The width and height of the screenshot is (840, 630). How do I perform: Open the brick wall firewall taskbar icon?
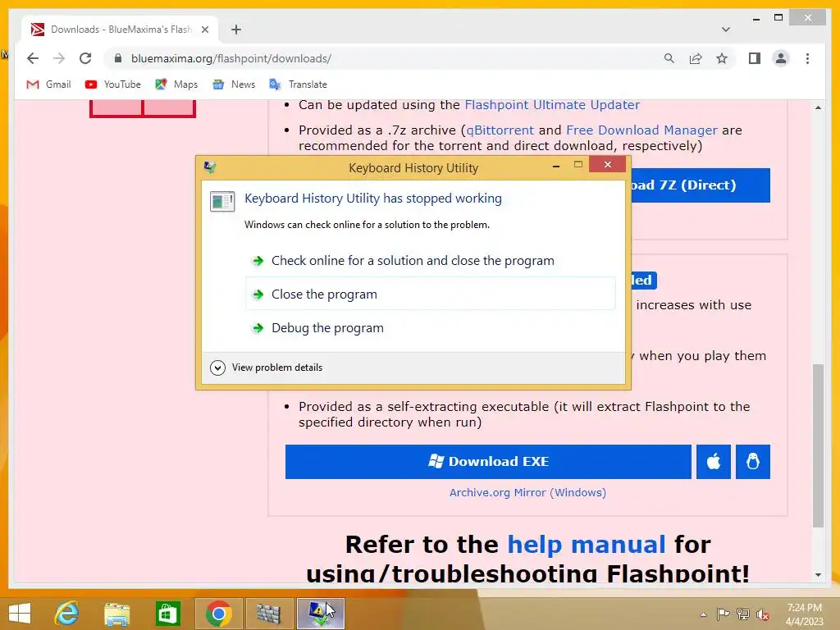click(x=269, y=614)
